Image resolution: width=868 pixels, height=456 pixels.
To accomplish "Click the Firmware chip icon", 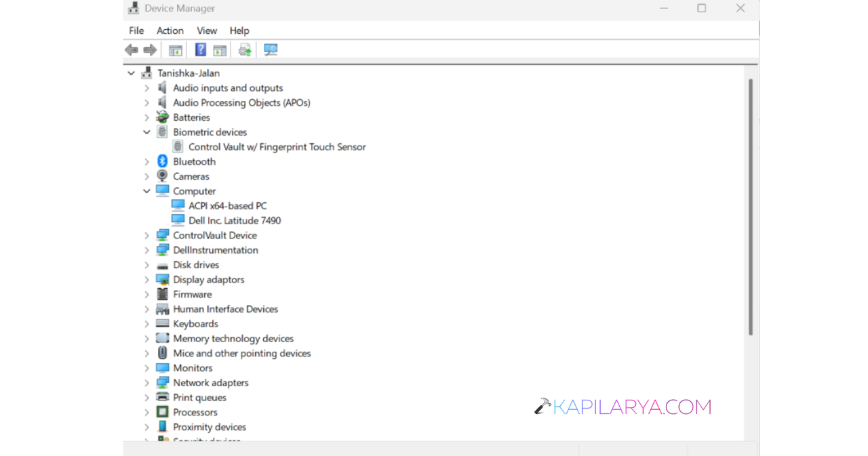I will tap(162, 294).
